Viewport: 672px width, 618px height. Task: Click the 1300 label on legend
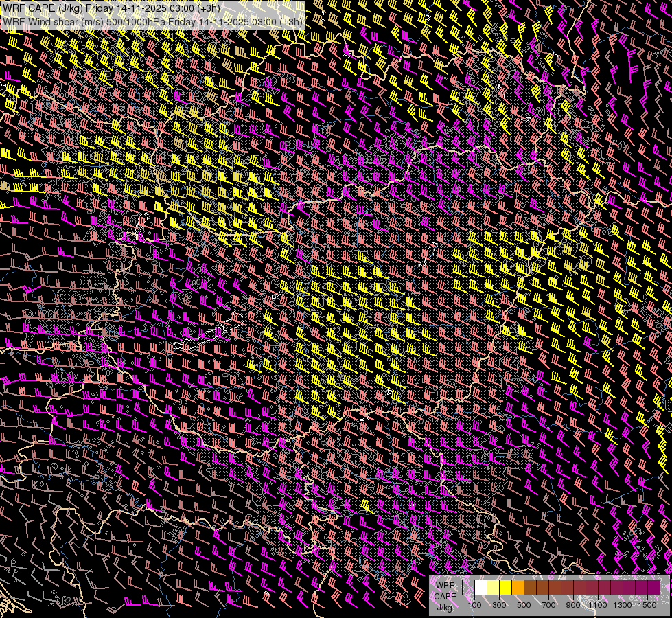pyautogui.click(x=623, y=605)
